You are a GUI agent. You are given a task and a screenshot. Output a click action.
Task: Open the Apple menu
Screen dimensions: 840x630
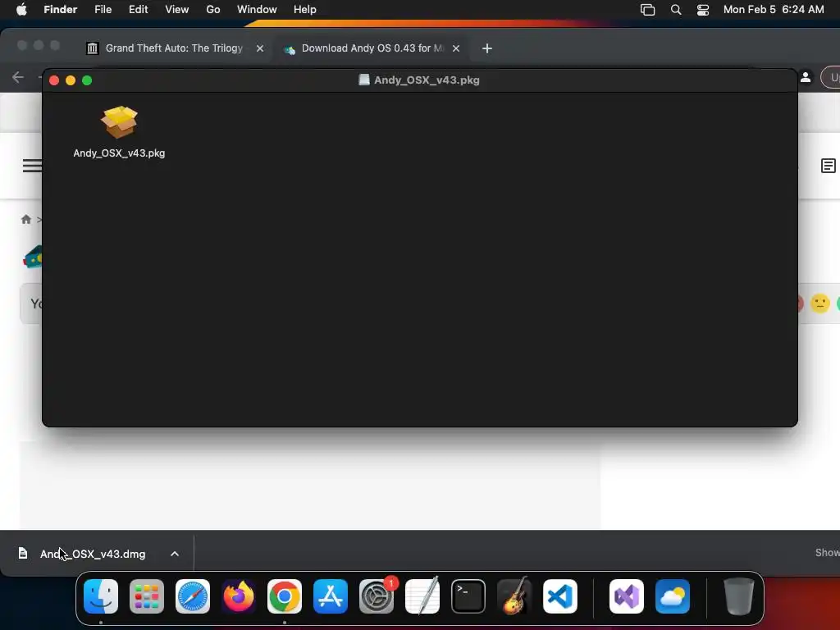pyautogui.click(x=21, y=9)
